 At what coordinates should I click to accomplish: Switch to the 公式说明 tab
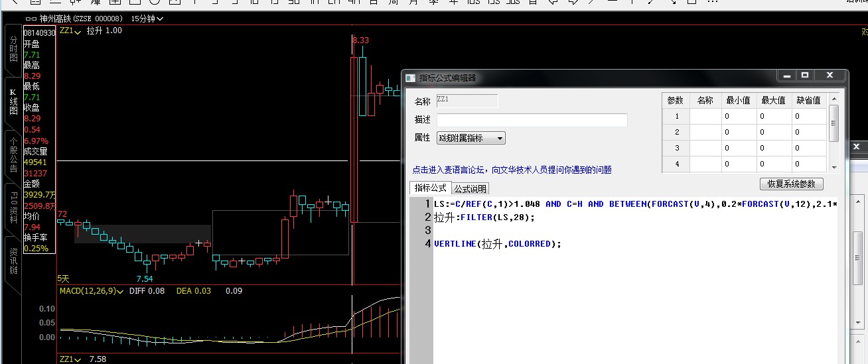(x=470, y=189)
